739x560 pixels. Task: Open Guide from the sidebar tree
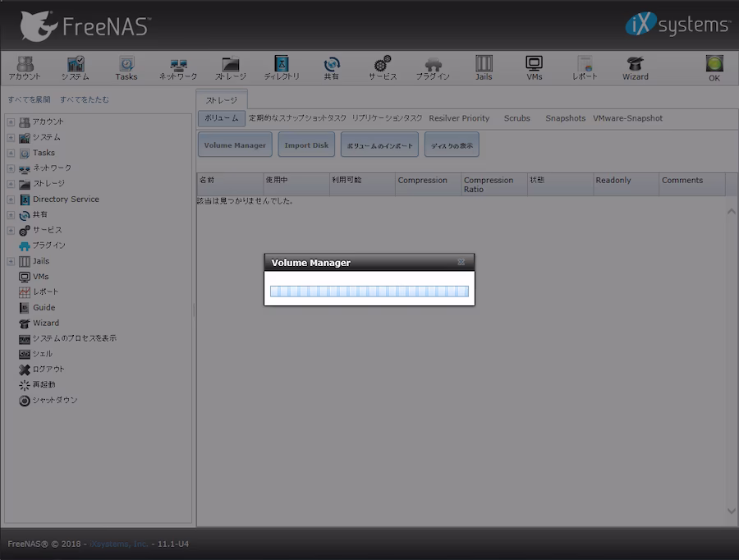[x=44, y=307]
